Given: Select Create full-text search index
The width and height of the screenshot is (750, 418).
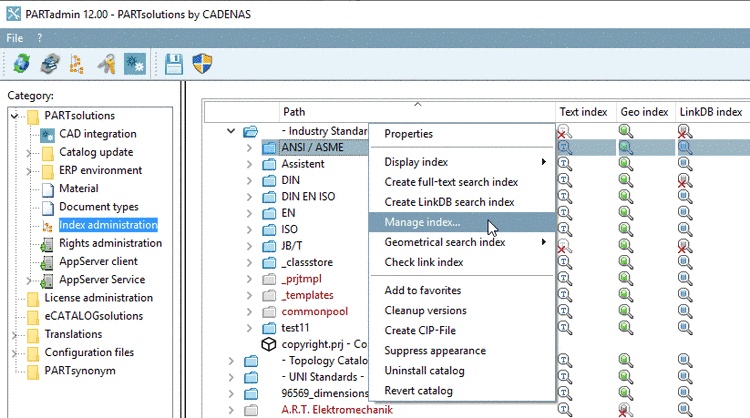Looking at the screenshot, I should point(462,182).
